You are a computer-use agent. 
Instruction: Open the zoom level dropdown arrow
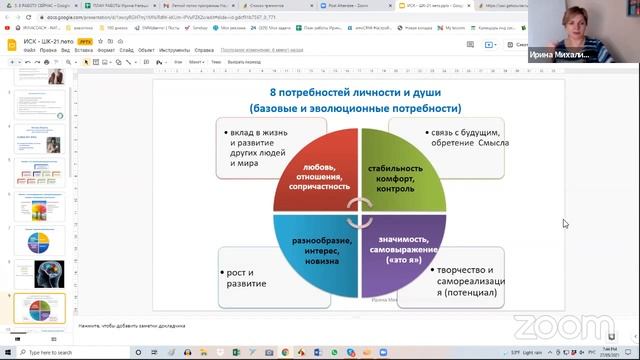[75, 62]
